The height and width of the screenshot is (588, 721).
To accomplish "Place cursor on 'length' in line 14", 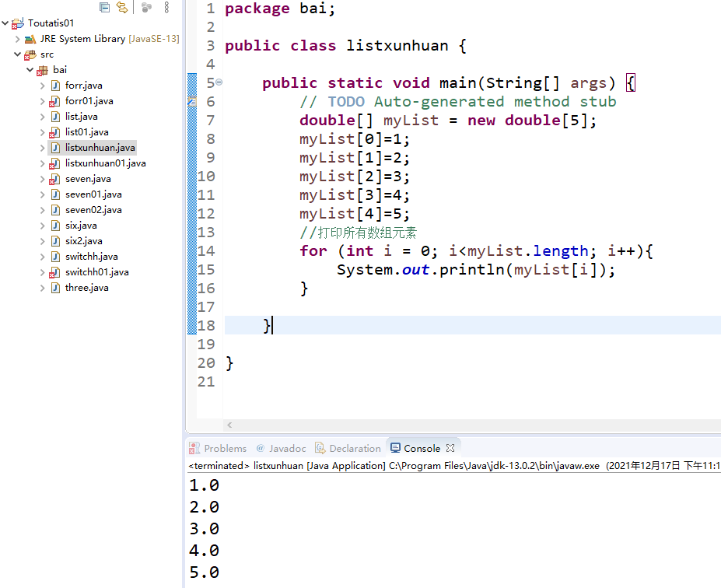I will click(x=561, y=251).
